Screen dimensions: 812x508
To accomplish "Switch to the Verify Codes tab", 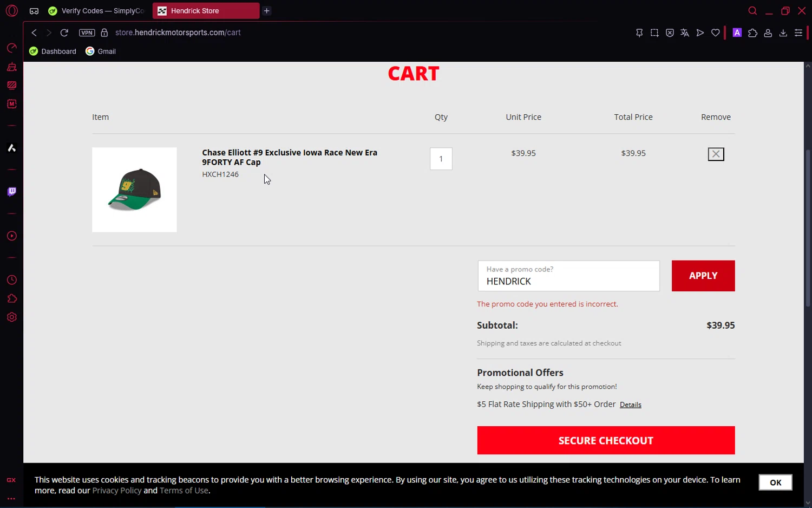I will coord(97,11).
